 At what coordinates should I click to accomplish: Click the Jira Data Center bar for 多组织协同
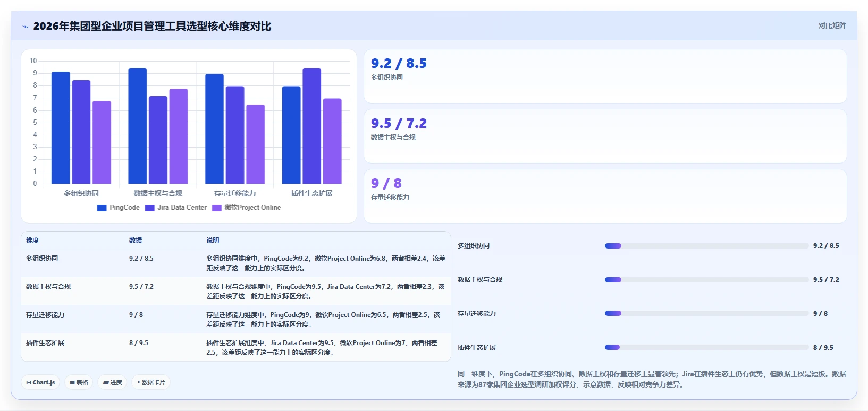pyautogui.click(x=81, y=132)
